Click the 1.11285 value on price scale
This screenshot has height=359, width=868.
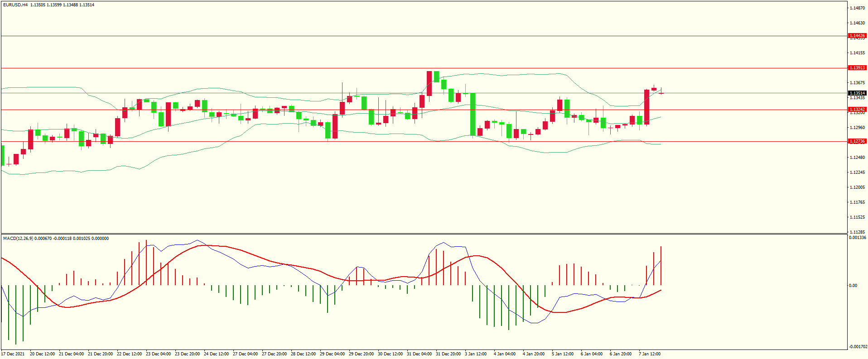point(857,232)
